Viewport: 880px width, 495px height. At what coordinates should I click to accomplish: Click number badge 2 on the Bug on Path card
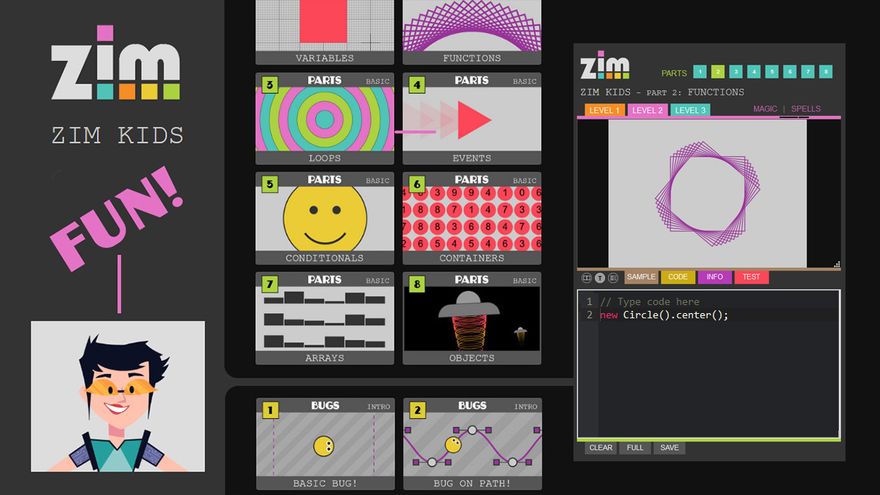click(418, 410)
